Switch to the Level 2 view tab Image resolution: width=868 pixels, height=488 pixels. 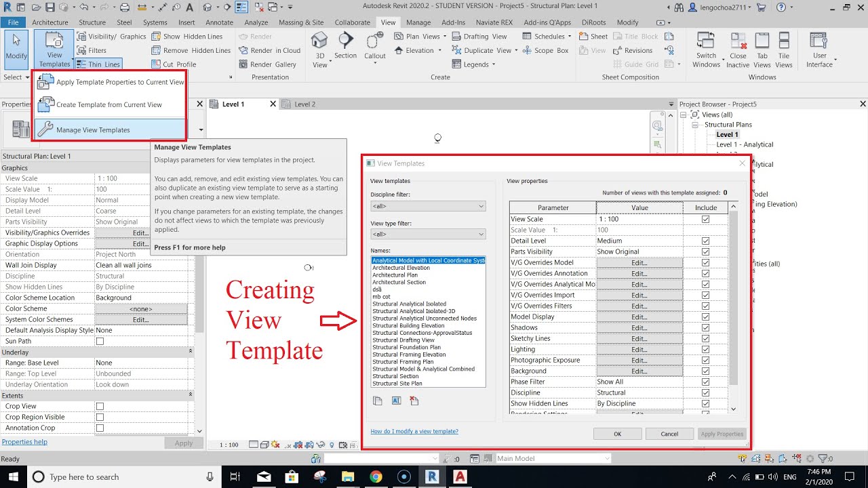point(304,104)
